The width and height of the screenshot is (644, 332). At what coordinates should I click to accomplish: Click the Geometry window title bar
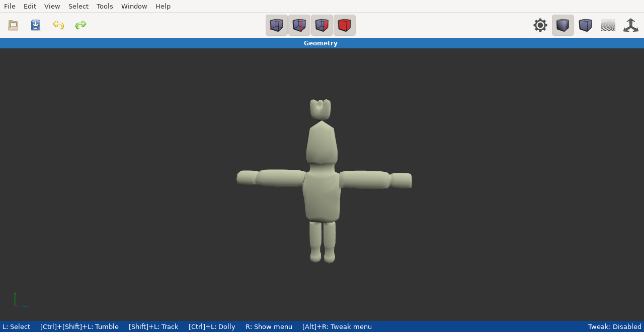[x=320, y=43]
